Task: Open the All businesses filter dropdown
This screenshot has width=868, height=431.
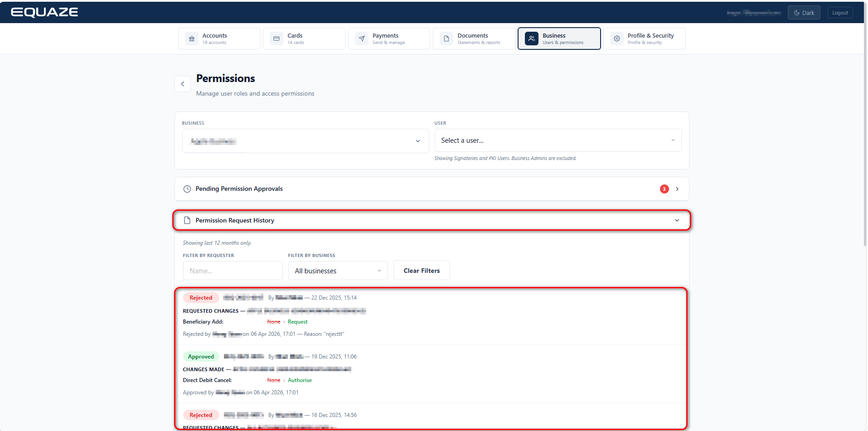Action: tap(338, 271)
